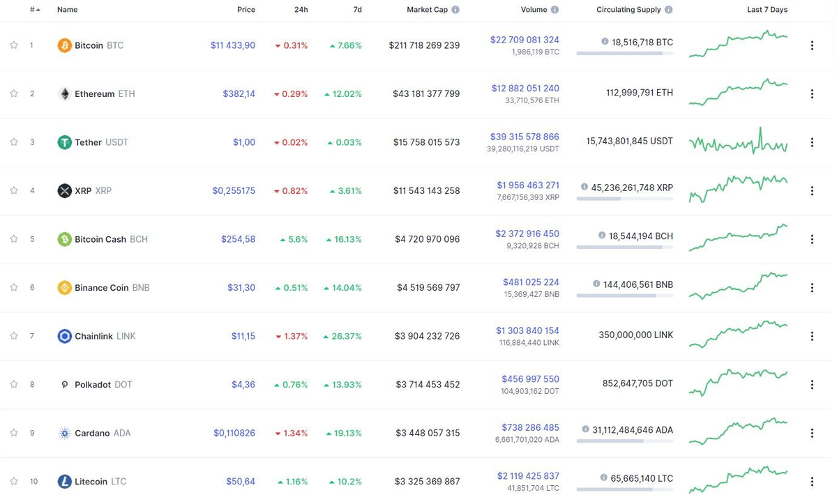Open Bitcoin price link $11 433,90

pyautogui.click(x=233, y=45)
